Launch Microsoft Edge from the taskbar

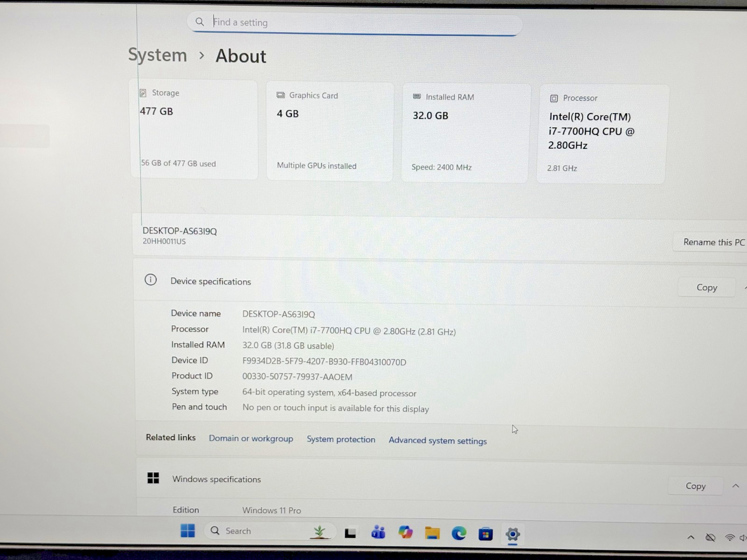(x=459, y=533)
